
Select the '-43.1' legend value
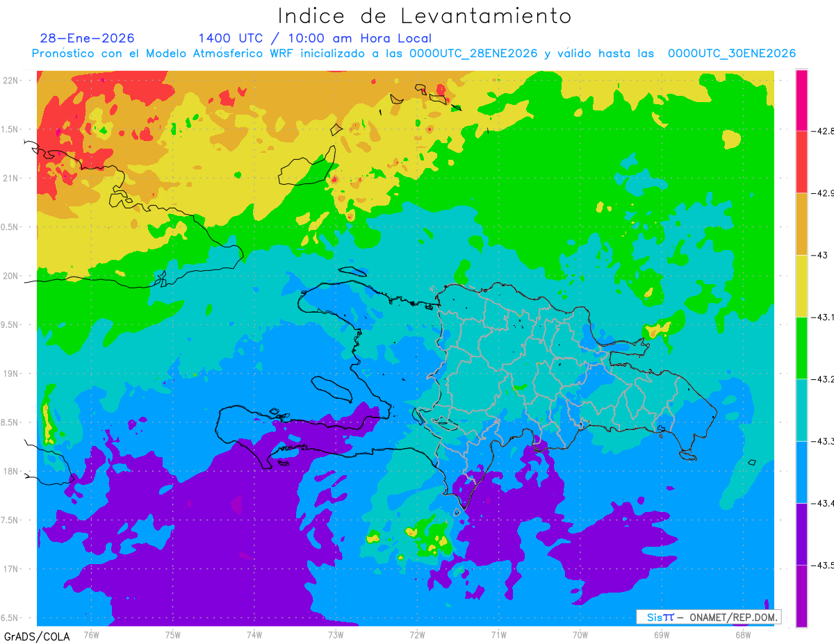click(823, 317)
